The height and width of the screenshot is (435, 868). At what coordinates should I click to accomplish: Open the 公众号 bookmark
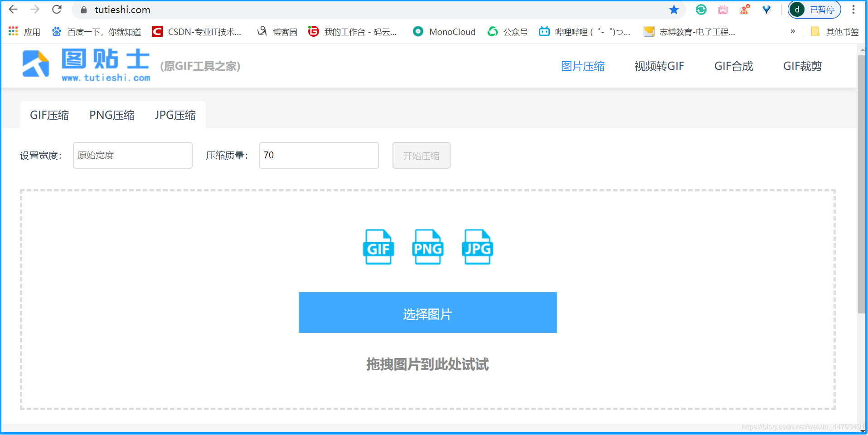click(508, 32)
